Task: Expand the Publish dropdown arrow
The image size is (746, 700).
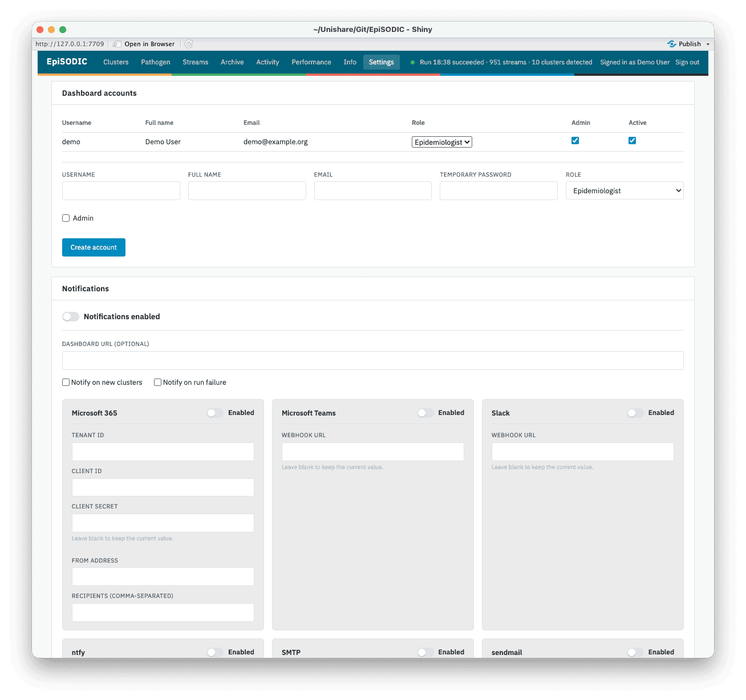Action: click(x=708, y=44)
